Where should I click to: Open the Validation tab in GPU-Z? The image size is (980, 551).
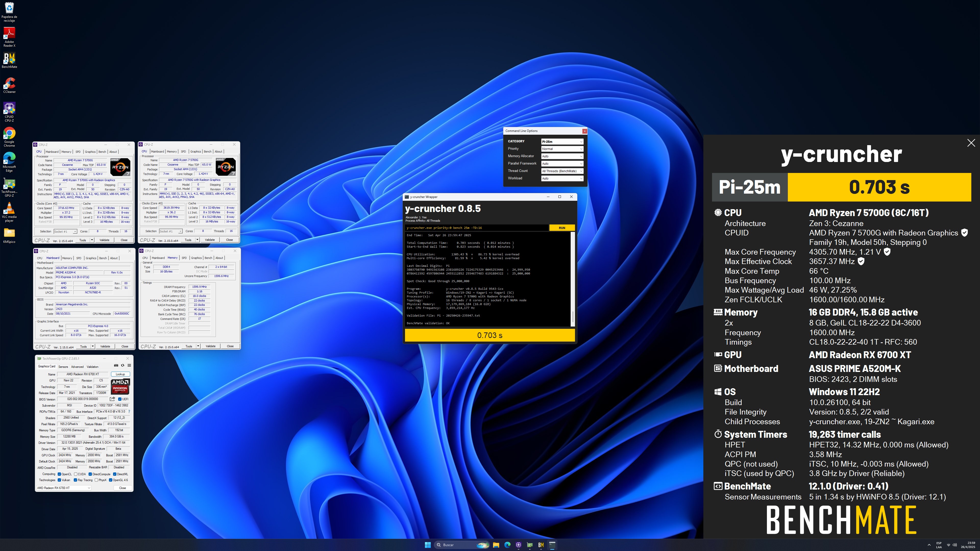click(x=92, y=367)
